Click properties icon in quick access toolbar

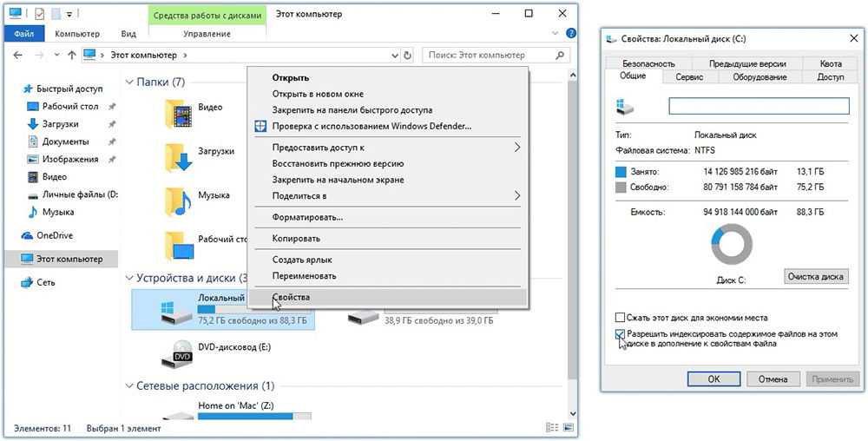(39, 13)
